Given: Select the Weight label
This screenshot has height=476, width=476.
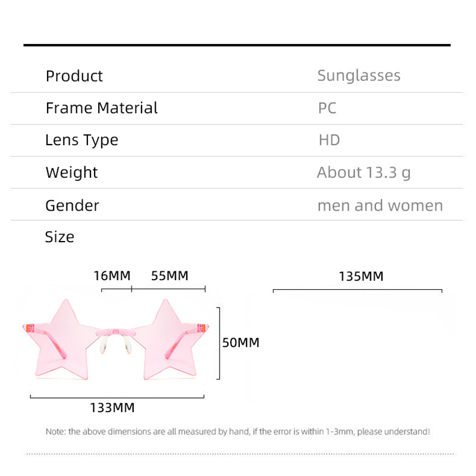Looking at the screenshot, I should pos(71,173).
